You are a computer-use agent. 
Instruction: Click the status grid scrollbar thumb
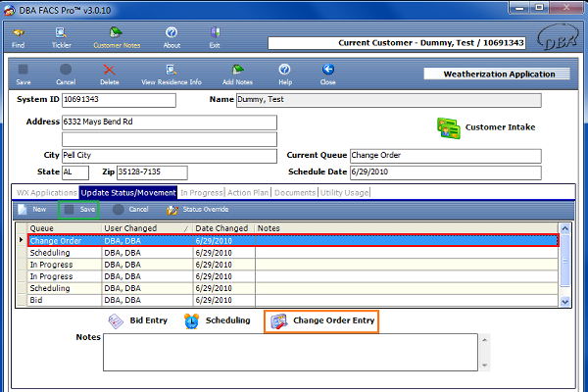coord(565,261)
